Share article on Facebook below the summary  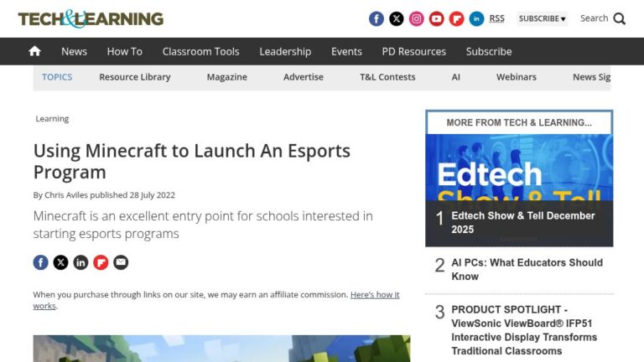pyautogui.click(x=40, y=262)
